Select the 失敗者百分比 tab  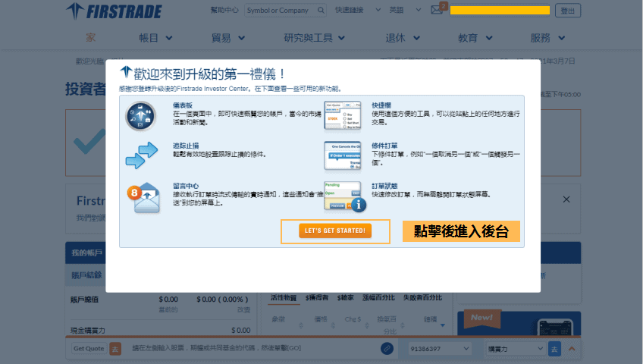tap(422, 297)
